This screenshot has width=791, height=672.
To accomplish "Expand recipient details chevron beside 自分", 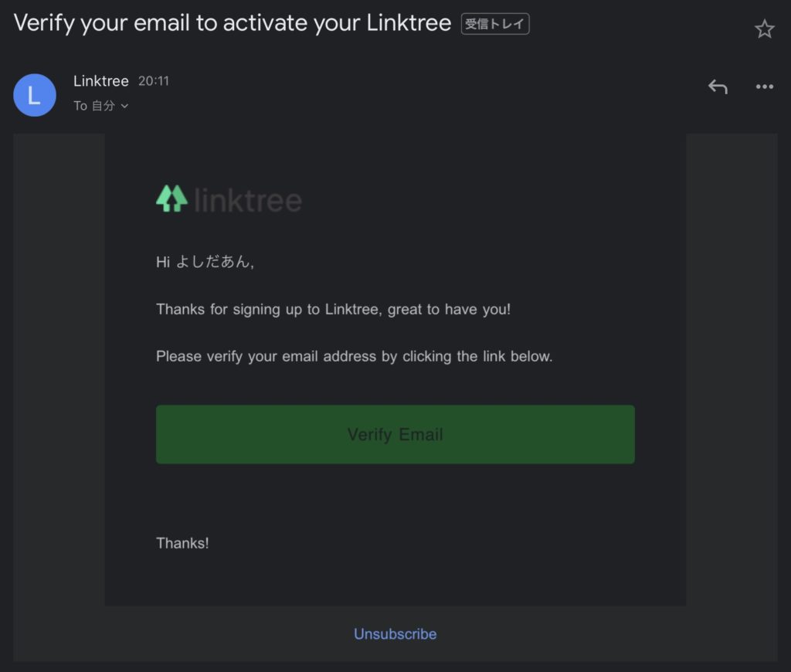I will [124, 106].
